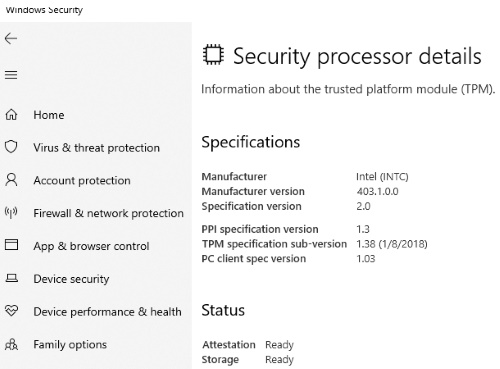The width and height of the screenshot is (500, 369).
Task: Click the family people icon
Action: [x=12, y=344]
